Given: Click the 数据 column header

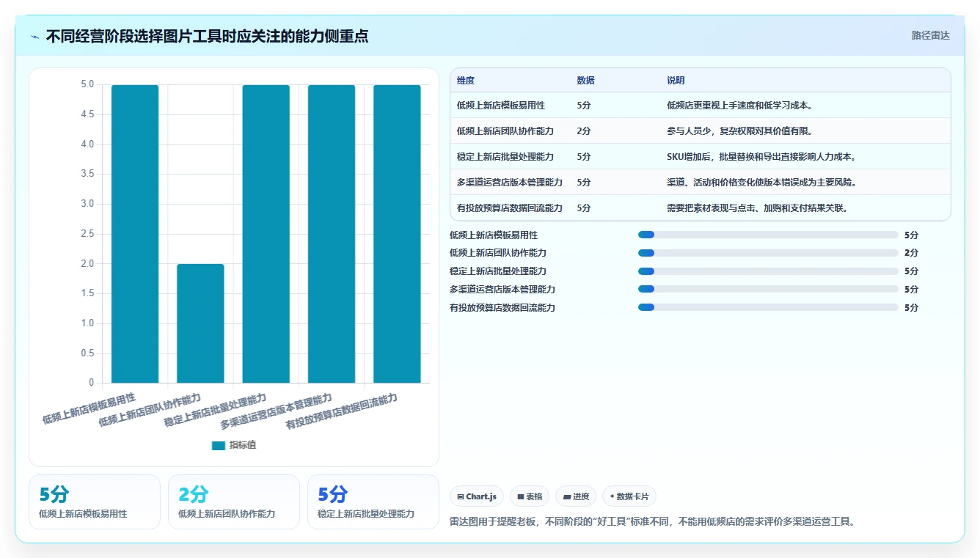Looking at the screenshot, I should [586, 81].
